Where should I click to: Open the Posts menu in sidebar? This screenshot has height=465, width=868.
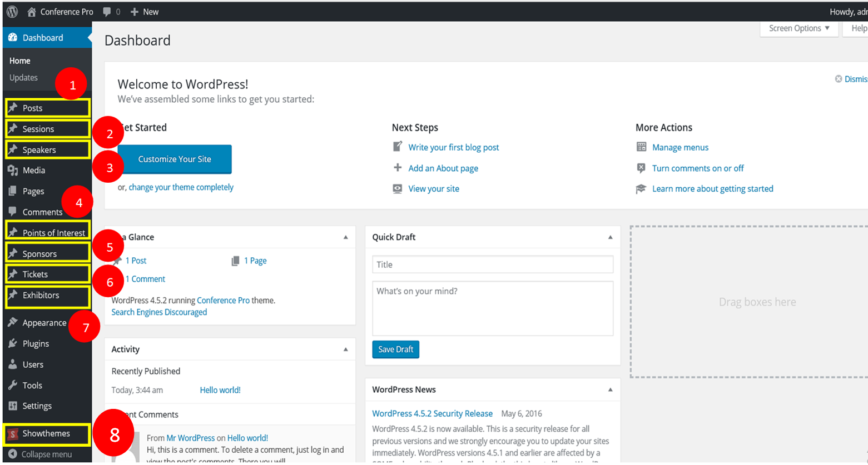(x=47, y=108)
